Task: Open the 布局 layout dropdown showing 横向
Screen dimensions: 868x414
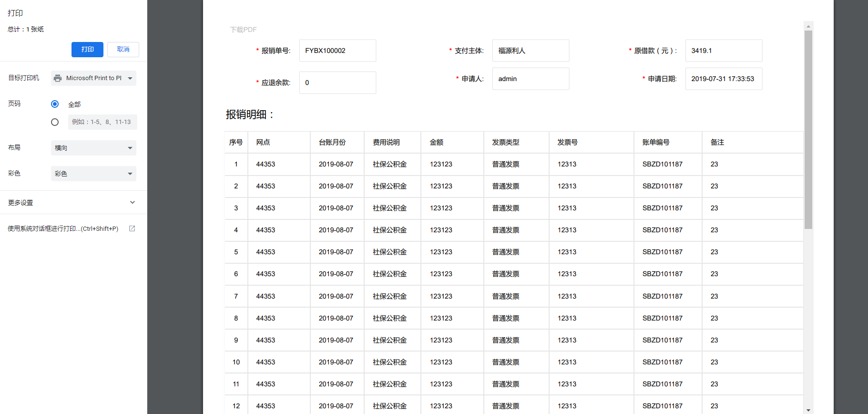Action: coord(93,148)
